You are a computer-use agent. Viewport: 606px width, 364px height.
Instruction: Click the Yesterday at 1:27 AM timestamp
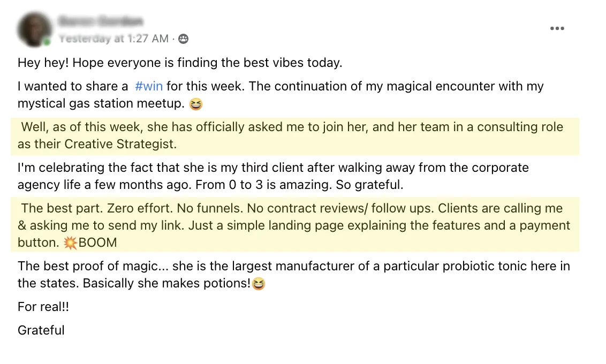click(113, 39)
